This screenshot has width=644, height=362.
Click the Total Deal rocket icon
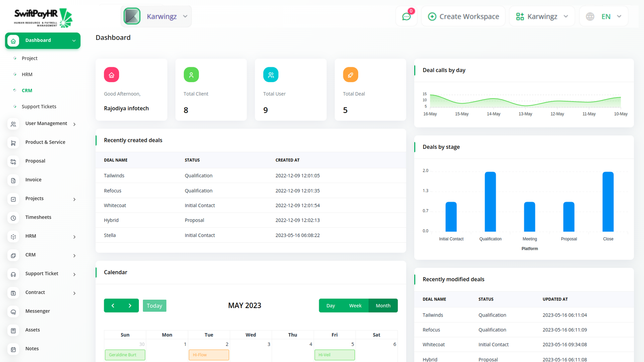(x=350, y=75)
